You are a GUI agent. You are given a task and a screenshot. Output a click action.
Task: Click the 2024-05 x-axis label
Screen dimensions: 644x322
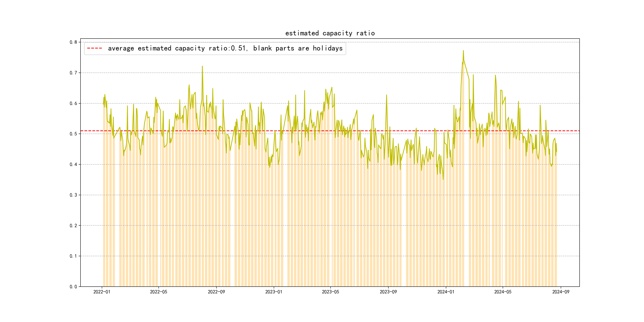(x=503, y=292)
